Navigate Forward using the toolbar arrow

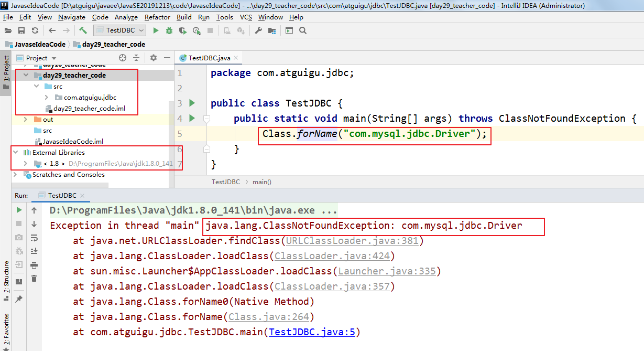point(66,30)
